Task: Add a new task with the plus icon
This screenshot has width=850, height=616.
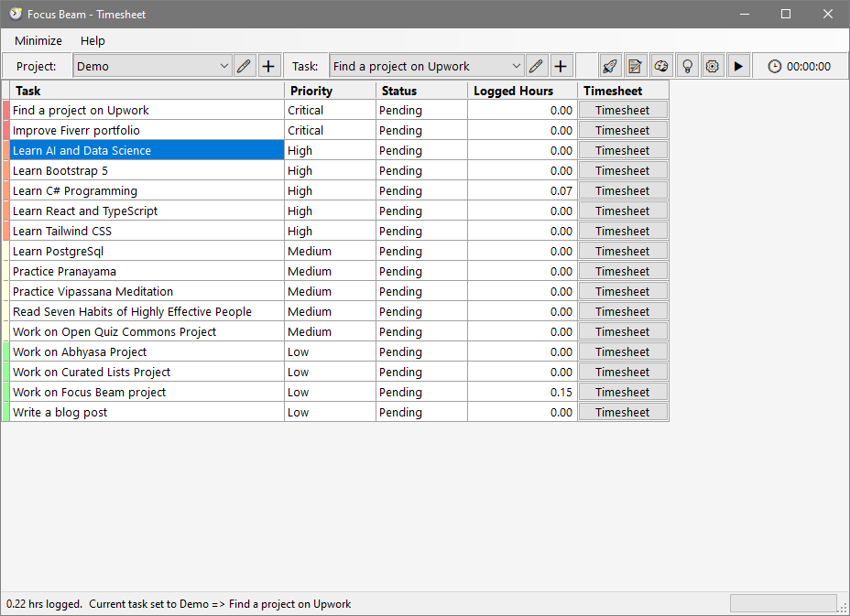Action: pos(561,66)
